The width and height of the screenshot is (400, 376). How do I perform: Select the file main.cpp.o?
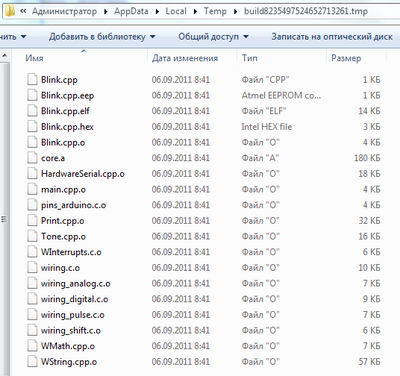63,189
